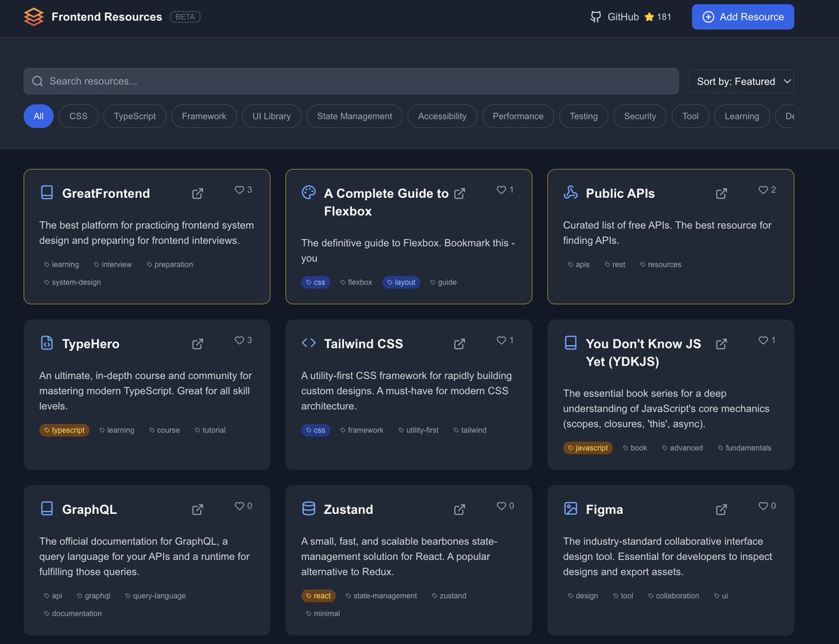The height and width of the screenshot is (644, 839).
Task: Click the Tailwind CSS code brackets icon
Action: 308,343
